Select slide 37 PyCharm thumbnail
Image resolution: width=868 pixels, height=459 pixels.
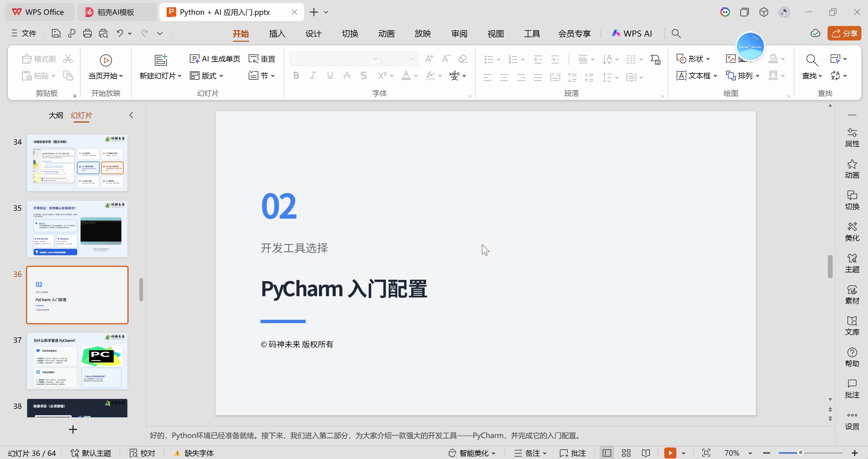coord(77,361)
